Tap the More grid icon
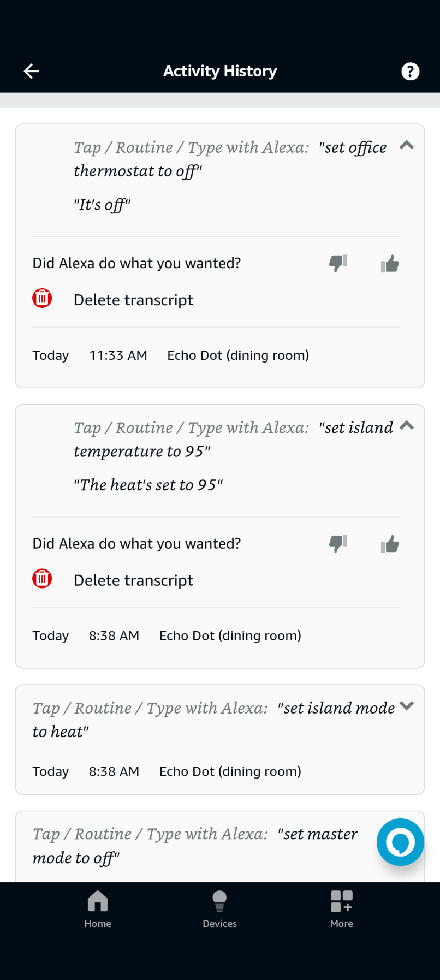This screenshot has width=440, height=980. [x=341, y=901]
